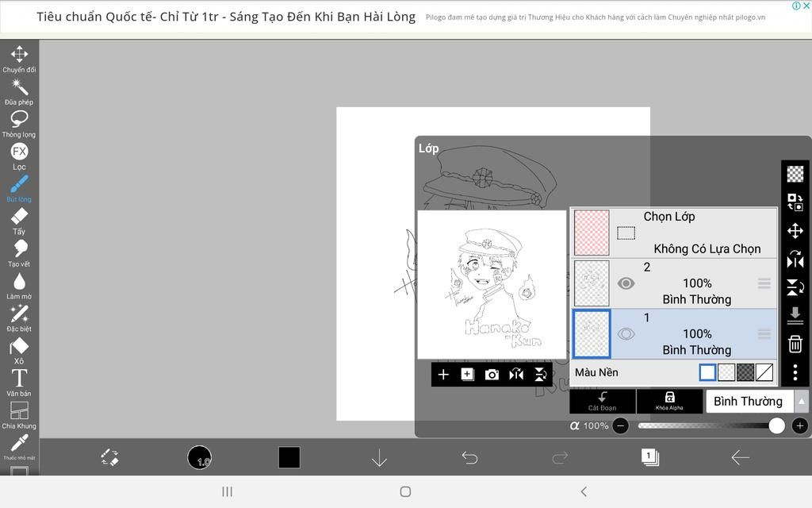This screenshot has height=508, width=812.
Task: Increase opacity with the plus button
Action: click(x=799, y=426)
